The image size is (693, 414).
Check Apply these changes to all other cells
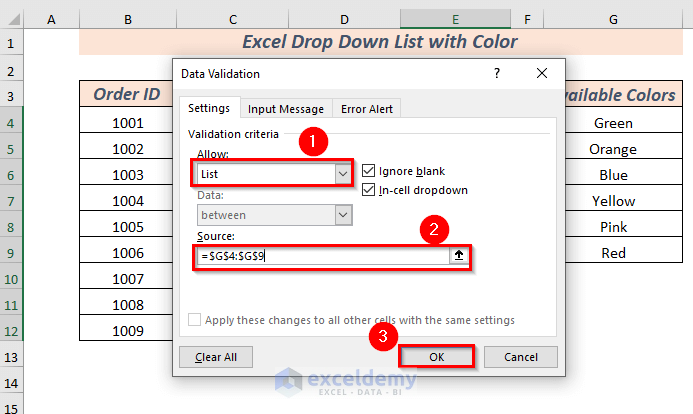coord(194,319)
